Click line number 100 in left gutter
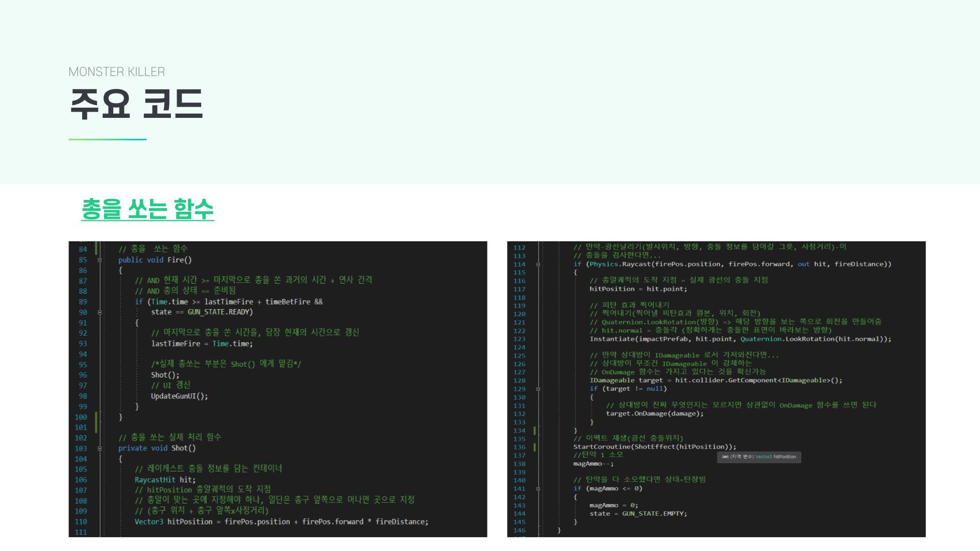This screenshot has width=980, height=551. (x=81, y=417)
